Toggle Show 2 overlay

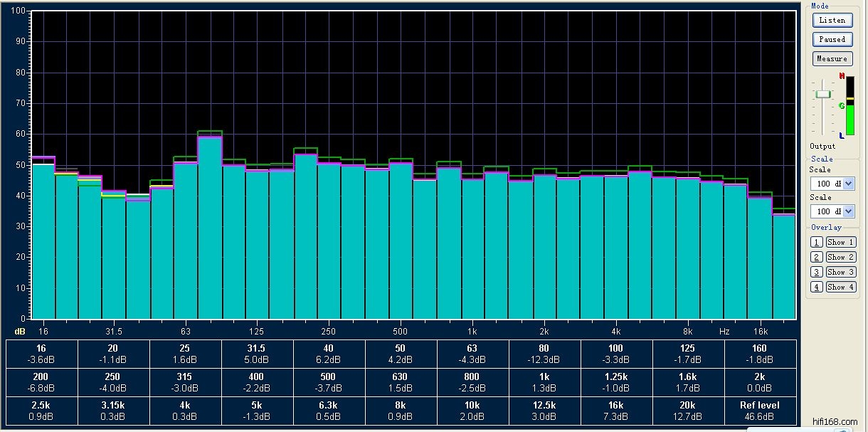click(x=840, y=258)
